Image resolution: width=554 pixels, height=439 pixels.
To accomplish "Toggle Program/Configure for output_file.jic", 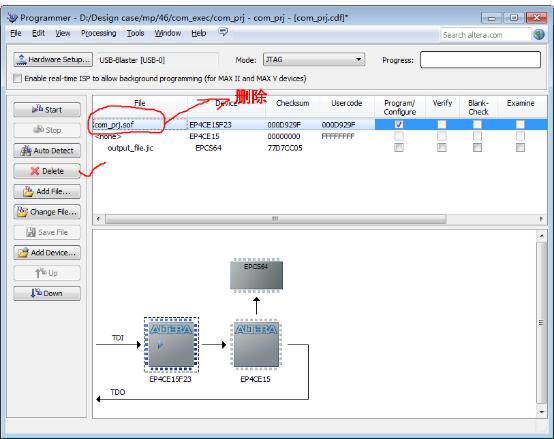I will click(399, 148).
